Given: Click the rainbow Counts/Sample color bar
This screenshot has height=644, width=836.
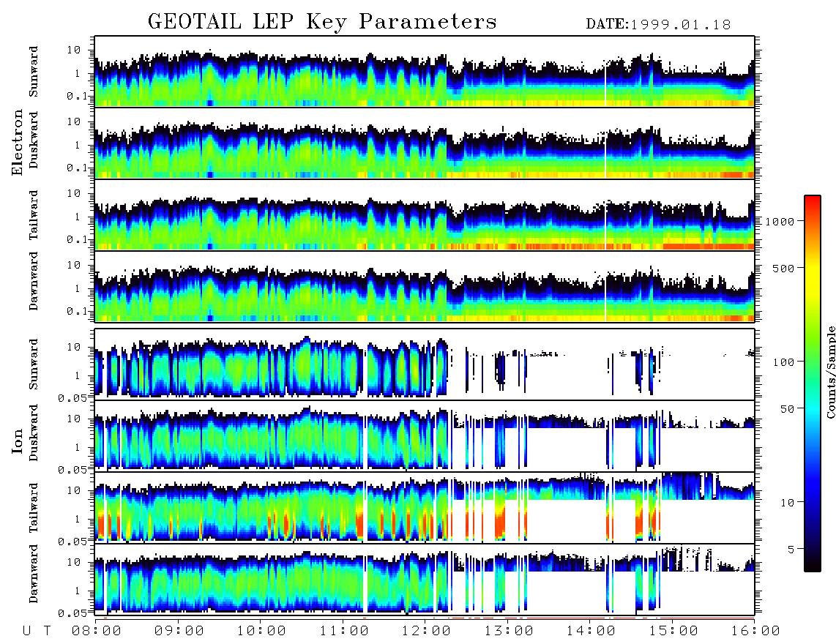Looking at the screenshot, I should coord(812,383).
